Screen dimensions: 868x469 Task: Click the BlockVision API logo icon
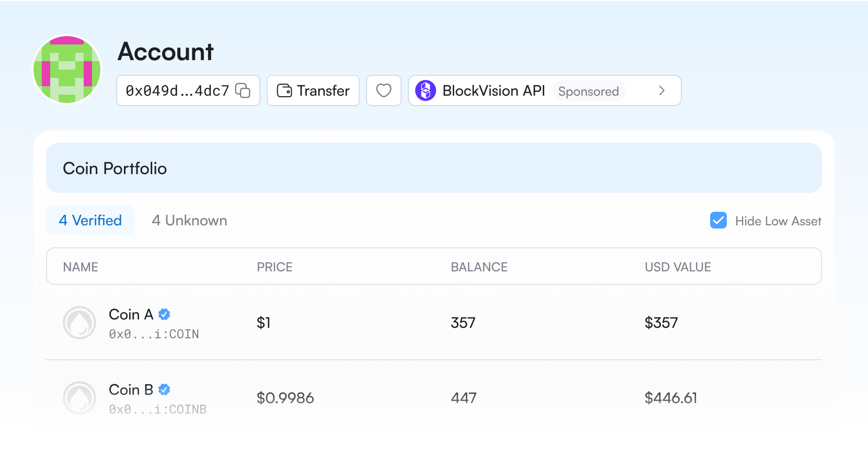tap(425, 90)
